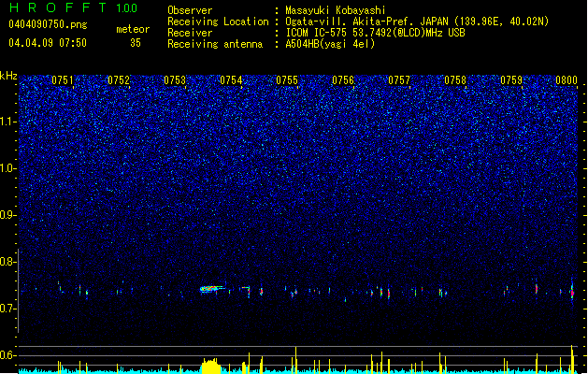The image size is (588, 374).
Task: Click the Receiving antenna label
Action: click(215, 44)
